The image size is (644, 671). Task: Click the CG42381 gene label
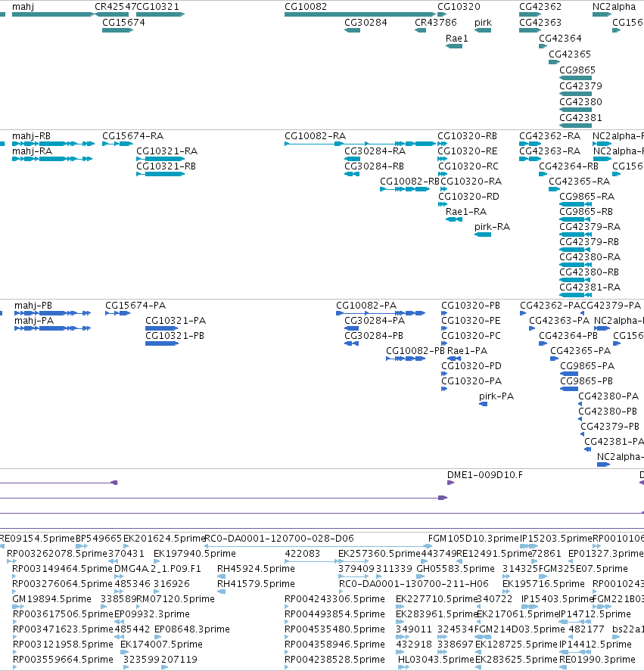pyautogui.click(x=580, y=117)
